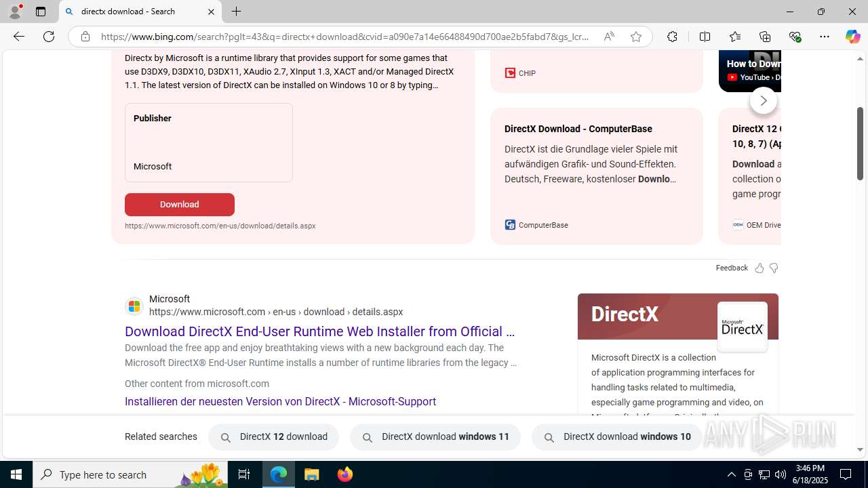Click the Feedback link
This screenshot has width=868, height=488.
click(732, 268)
